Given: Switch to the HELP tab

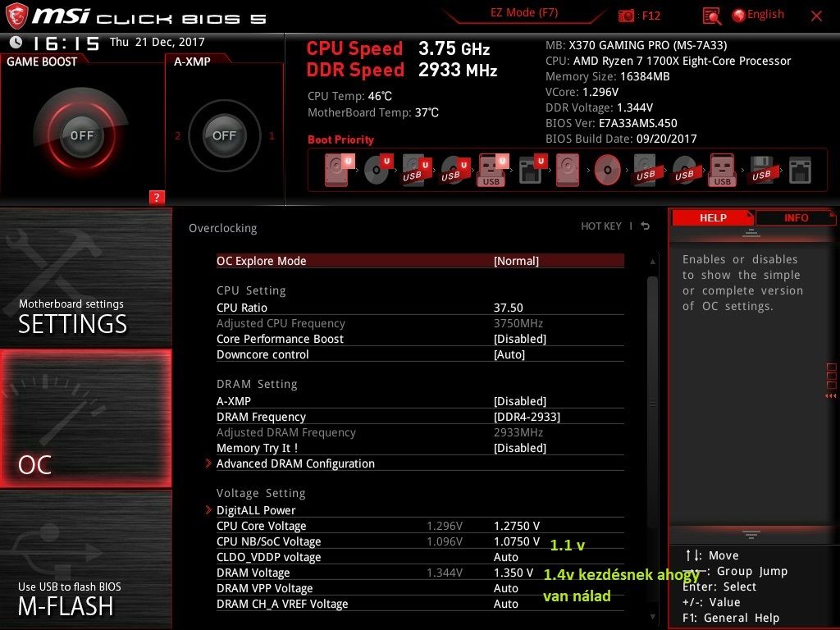Looking at the screenshot, I should pyautogui.click(x=713, y=218).
